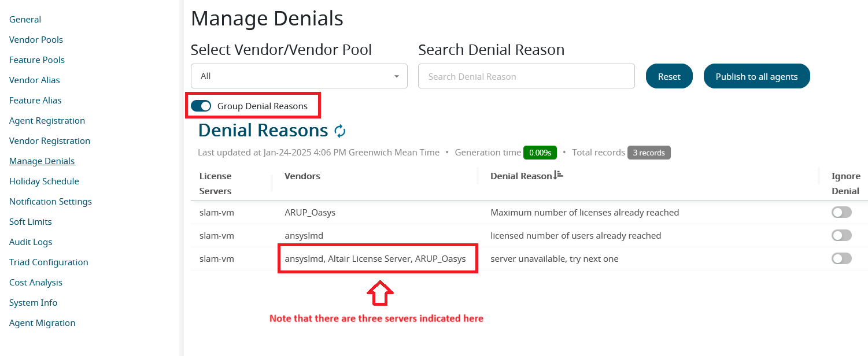Select Holiday Schedule in the sidebar
The width and height of the screenshot is (868, 356).
click(x=44, y=181)
